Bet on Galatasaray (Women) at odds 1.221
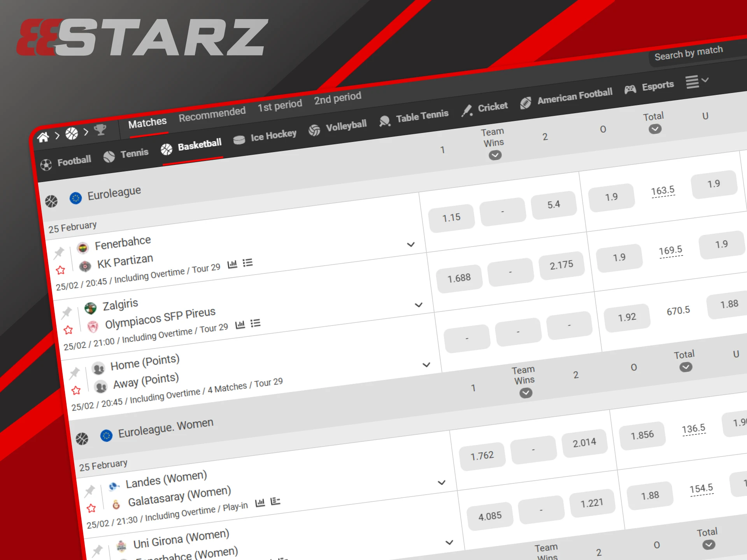747x560 pixels. [x=592, y=503]
